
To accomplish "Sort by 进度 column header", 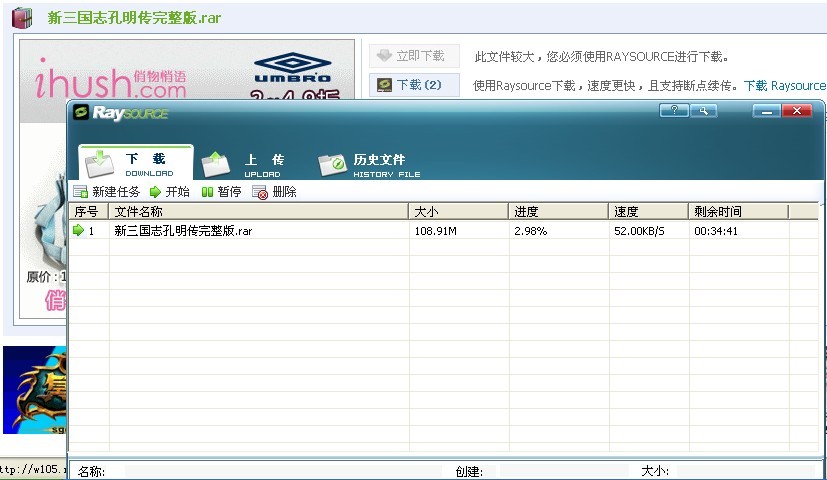I will coord(559,212).
